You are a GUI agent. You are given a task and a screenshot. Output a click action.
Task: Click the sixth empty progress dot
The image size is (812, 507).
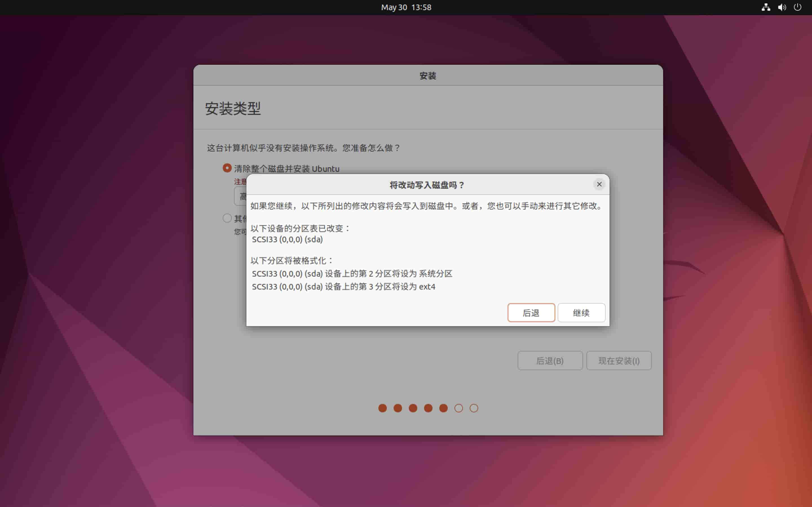tap(459, 408)
